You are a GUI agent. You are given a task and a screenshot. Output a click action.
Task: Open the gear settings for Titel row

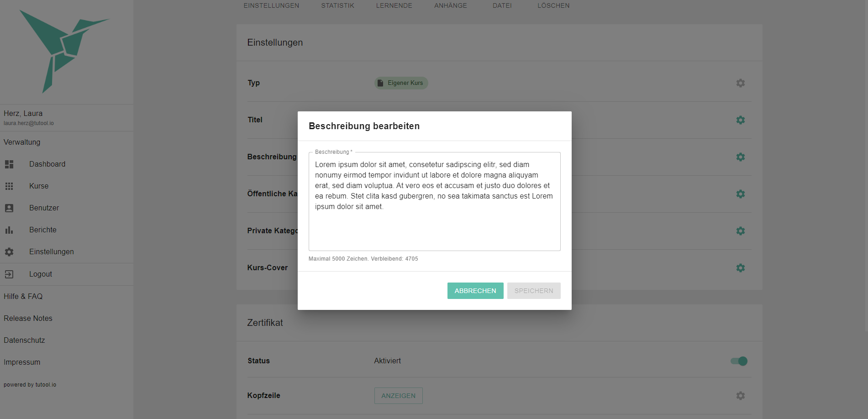click(x=740, y=120)
